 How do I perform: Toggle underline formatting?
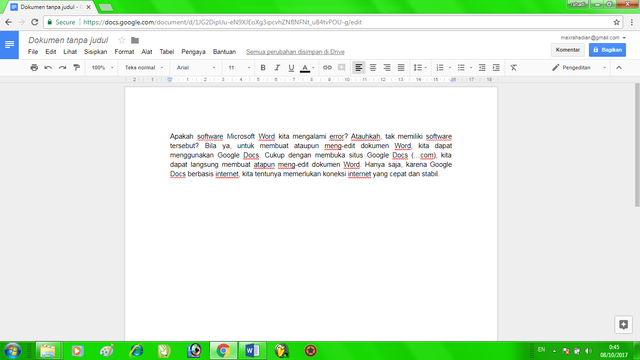coord(291,68)
